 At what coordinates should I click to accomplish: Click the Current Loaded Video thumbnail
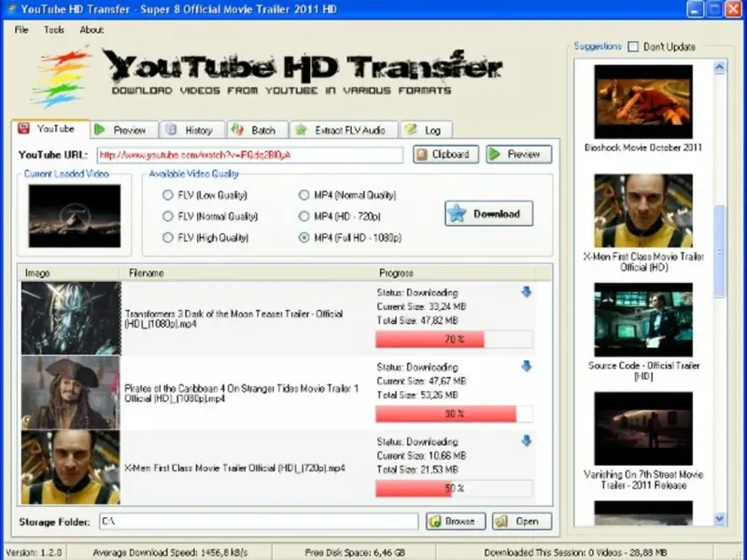[x=75, y=217]
